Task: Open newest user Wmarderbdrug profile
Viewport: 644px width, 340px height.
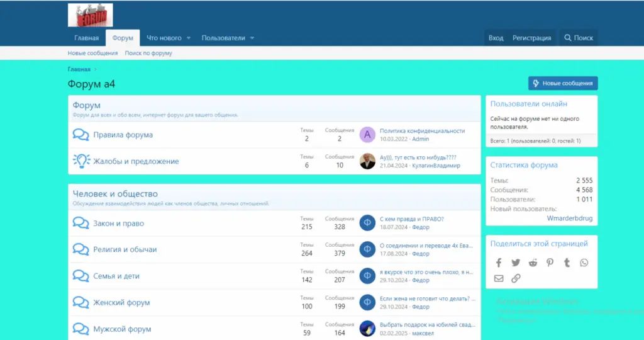Action: click(569, 218)
